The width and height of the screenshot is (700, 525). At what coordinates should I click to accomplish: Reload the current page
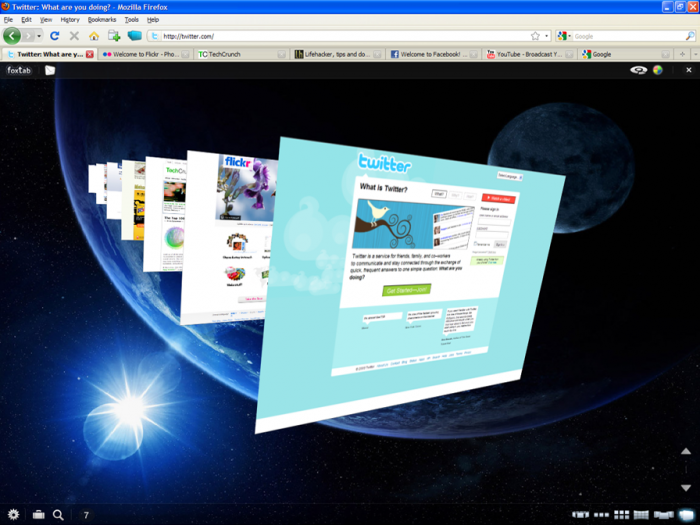coord(55,36)
